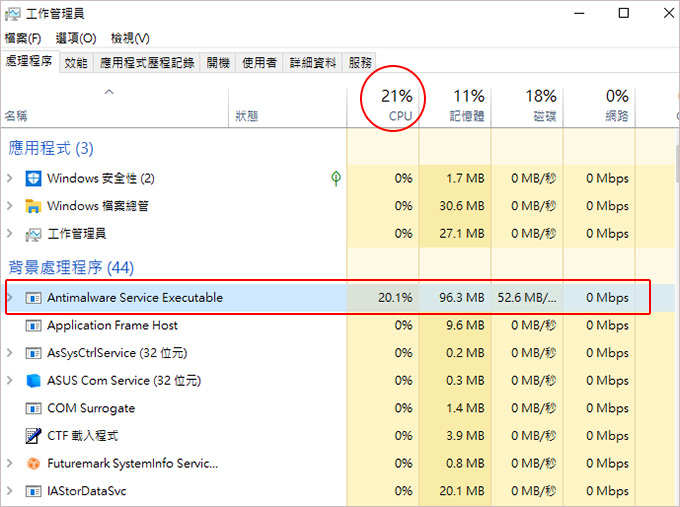Open the 檔案(F) menu
Image resolution: width=680 pixels, height=507 pixels.
(23, 39)
